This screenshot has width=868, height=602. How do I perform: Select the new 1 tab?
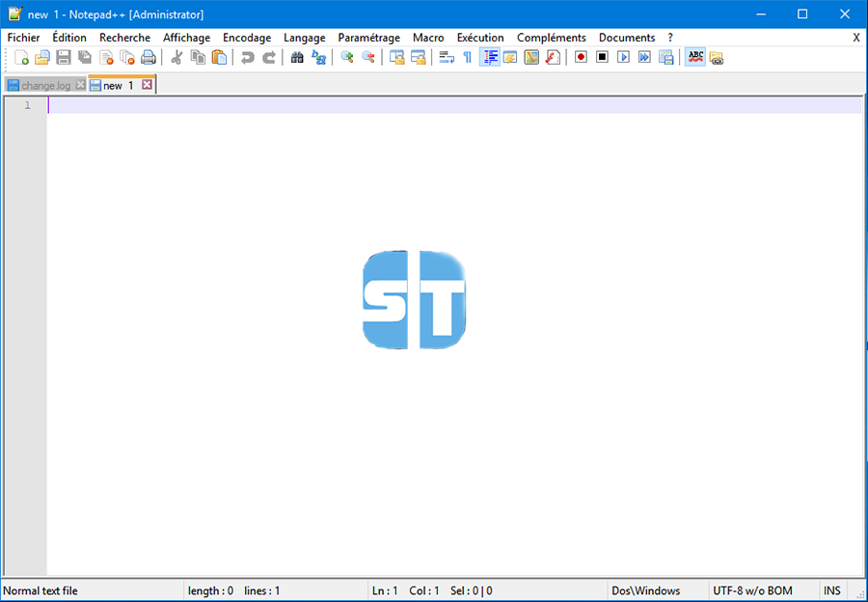point(118,86)
